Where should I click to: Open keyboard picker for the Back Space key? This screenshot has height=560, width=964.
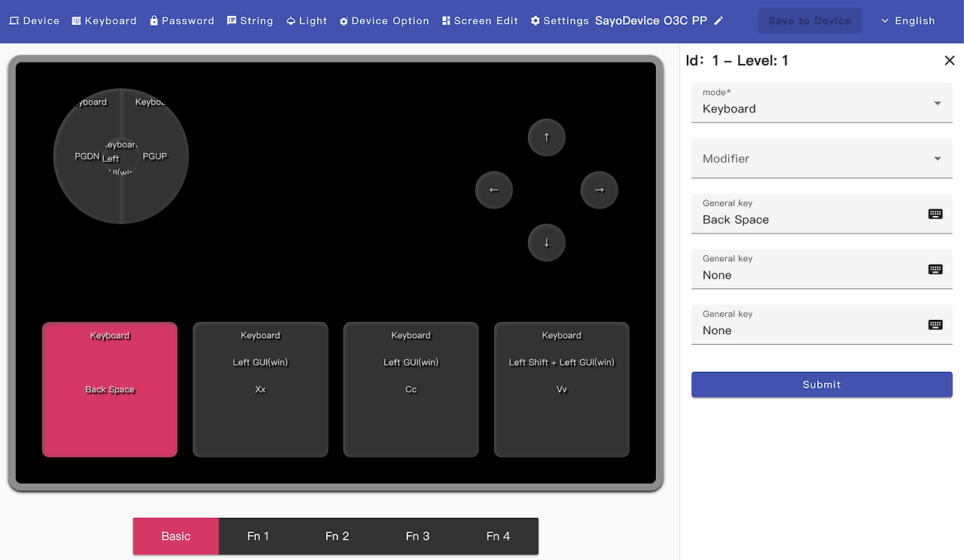pyautogui.click(x=935, y=214)
